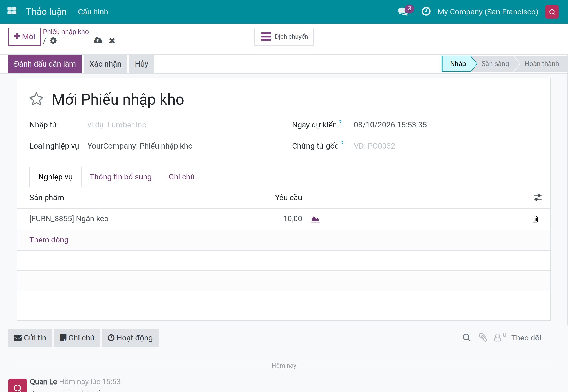Open the conversations icon with 3 badge
The height and width of the screenshot is (392, 568).
tap(405, 11)
